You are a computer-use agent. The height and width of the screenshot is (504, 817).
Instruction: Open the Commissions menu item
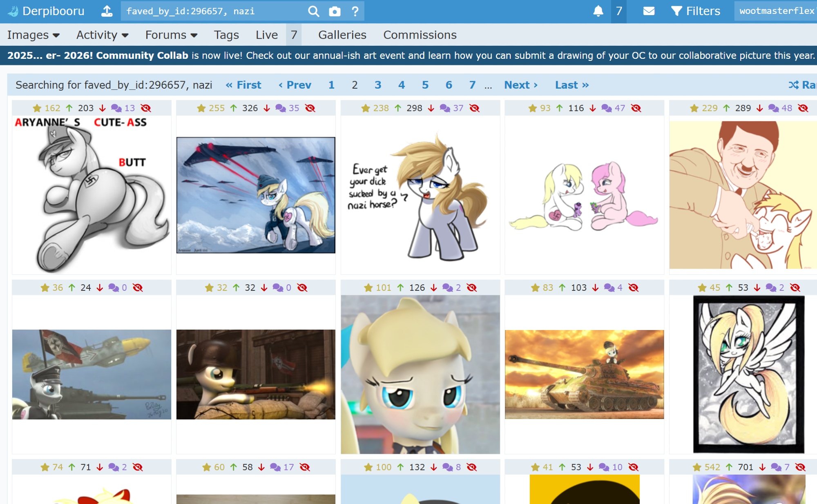point(420,35)
